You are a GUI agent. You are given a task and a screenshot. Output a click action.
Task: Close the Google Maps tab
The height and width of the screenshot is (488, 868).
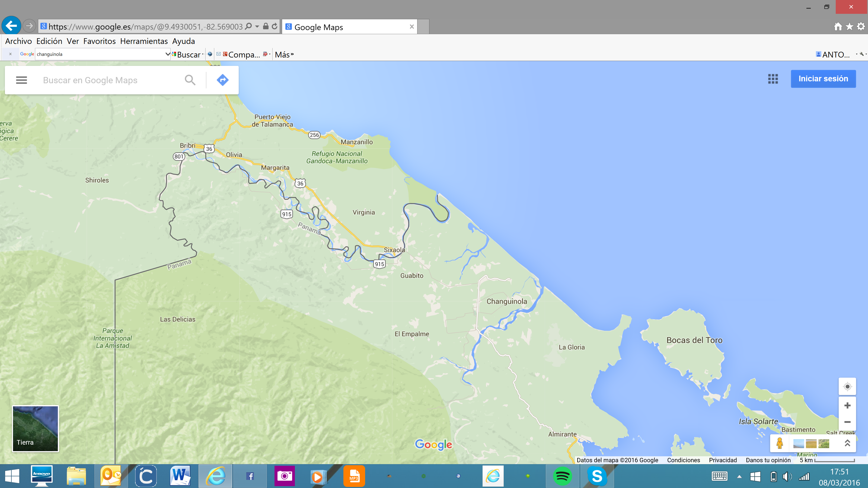[x=411, y=27]
